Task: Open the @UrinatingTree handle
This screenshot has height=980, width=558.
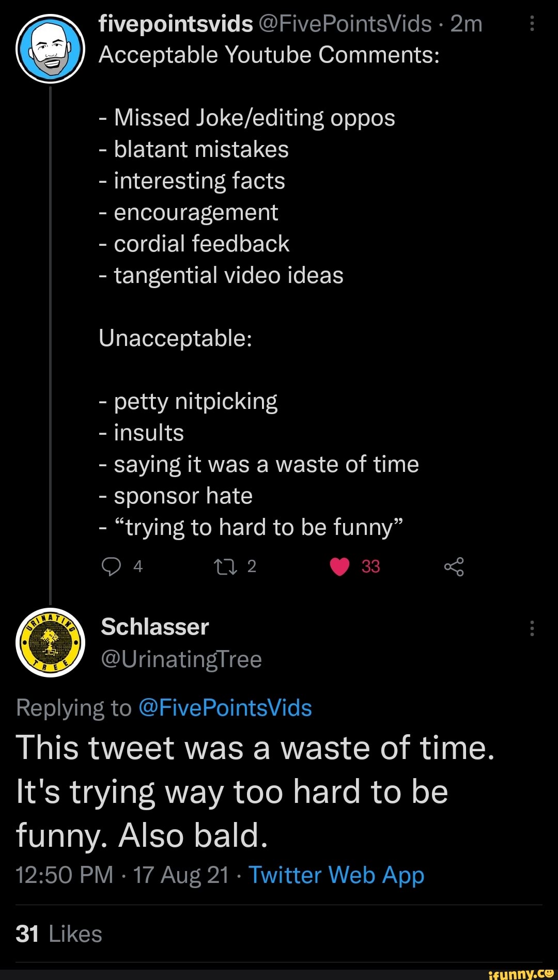Action: pos(181,659)
